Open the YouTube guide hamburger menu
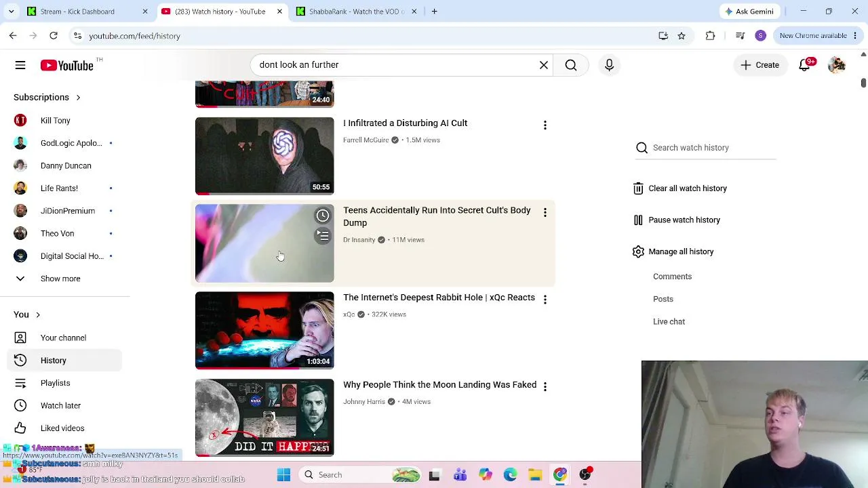The image size is (868, 488). pyautogui.click(x=20, y=65)
